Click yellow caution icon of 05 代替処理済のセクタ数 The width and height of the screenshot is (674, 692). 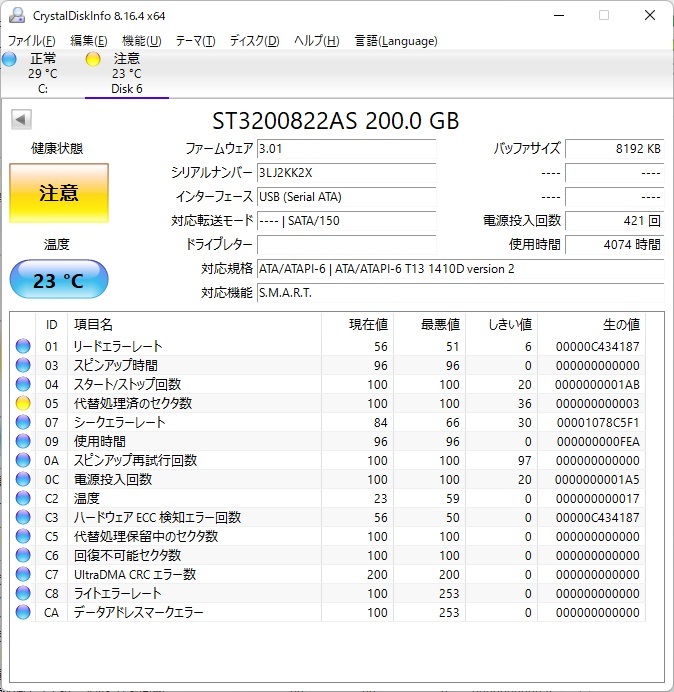(23, 403)
